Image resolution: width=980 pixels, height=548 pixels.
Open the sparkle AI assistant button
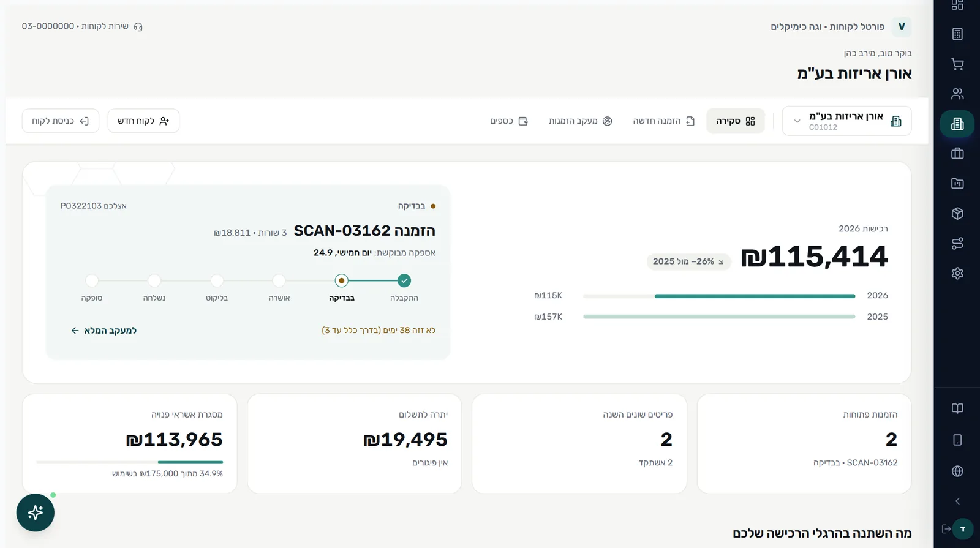coord(36,512)
